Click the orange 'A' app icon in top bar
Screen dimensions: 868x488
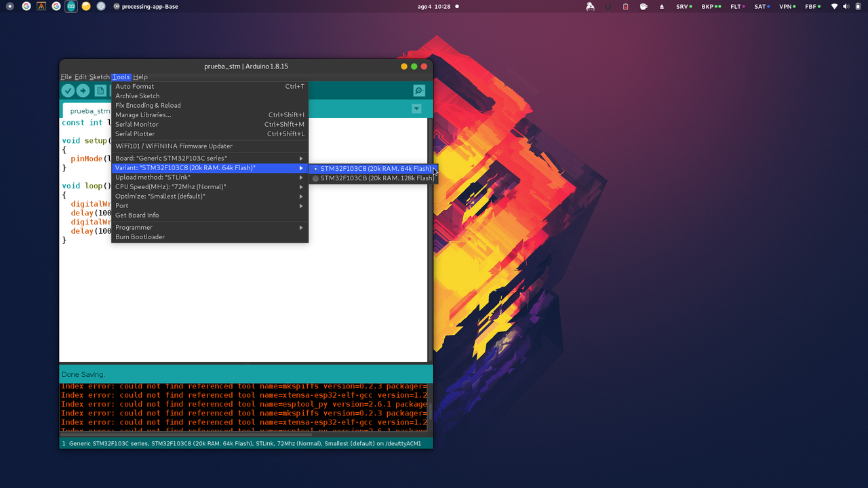click(41, 6)
